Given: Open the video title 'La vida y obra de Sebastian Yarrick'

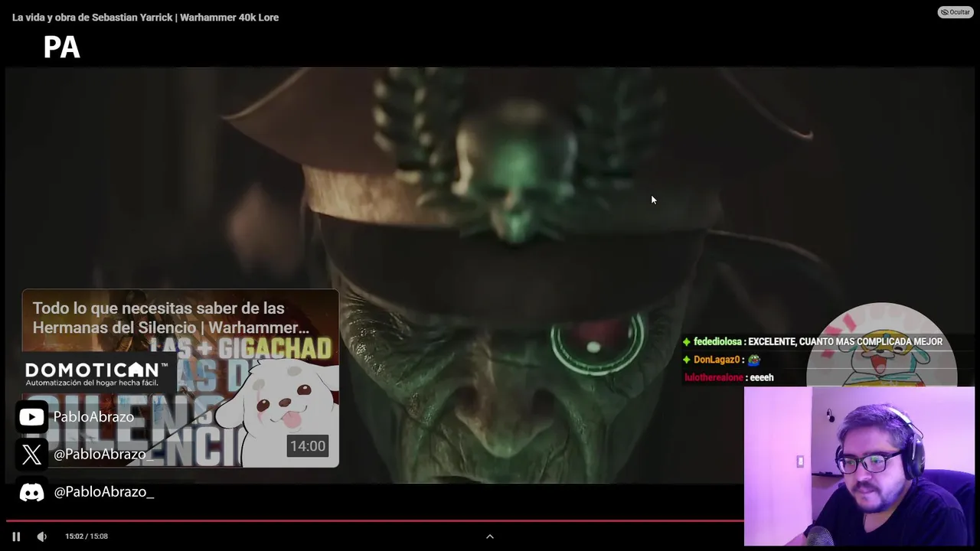Looking at the screenshot, I should [145, 18].
